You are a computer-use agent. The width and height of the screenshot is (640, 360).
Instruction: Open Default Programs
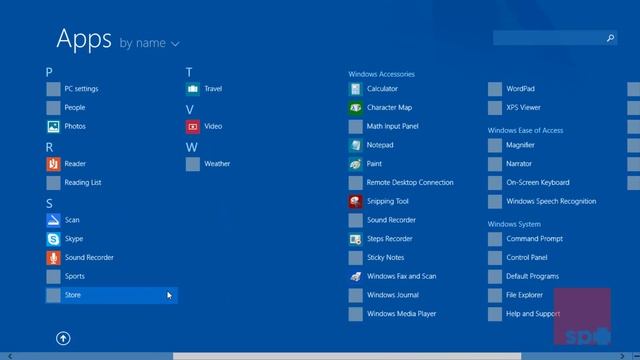pyautogui.click(x=523, y=277)
